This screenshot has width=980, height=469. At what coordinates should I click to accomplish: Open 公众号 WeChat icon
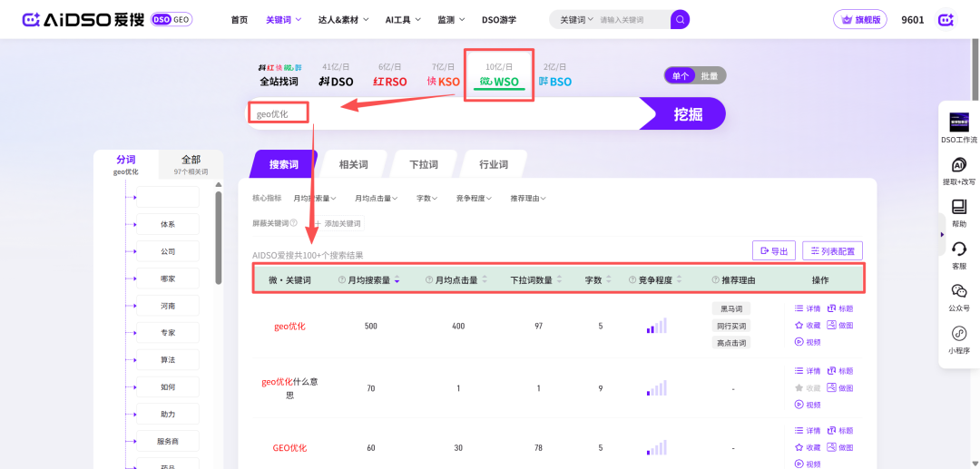(x=959, y=291)
